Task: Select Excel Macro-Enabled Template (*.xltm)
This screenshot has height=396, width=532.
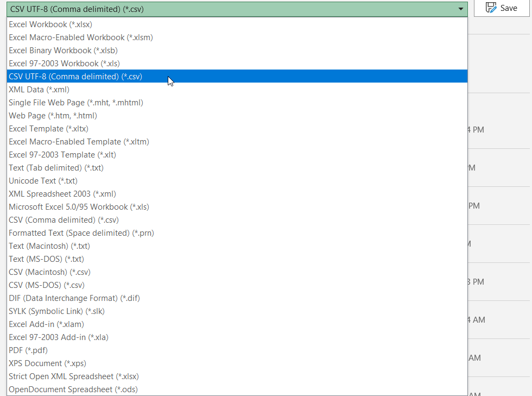Action: click(237, 142)
